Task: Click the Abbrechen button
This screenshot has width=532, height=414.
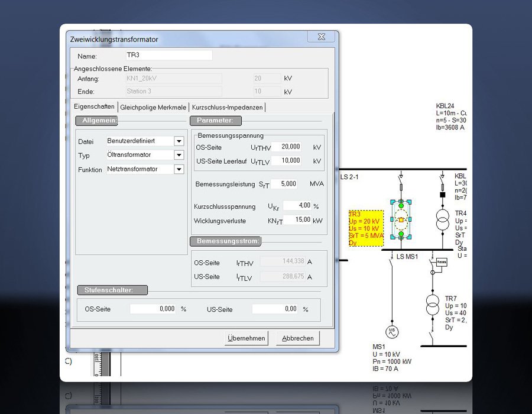Action: click(x=298, y=338)
